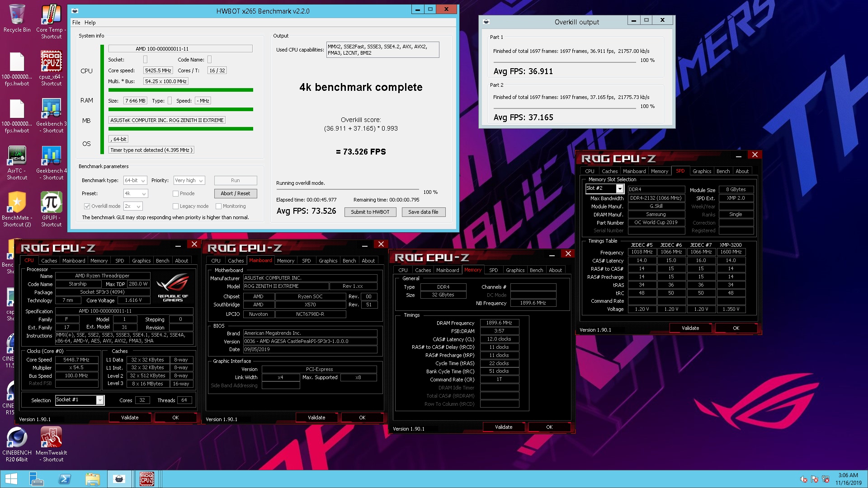
Task: Switch to Graphics tab in Memory window
Action: [515, 270]
